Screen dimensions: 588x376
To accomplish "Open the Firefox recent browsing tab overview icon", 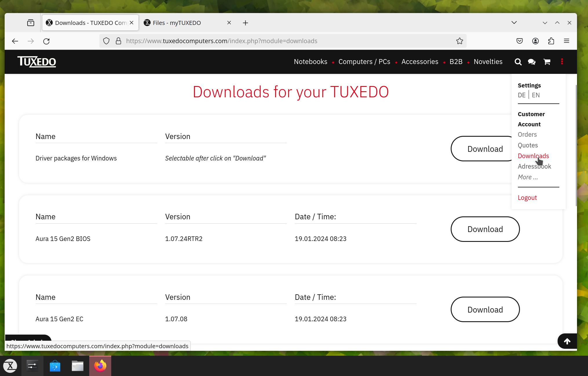I will [31, 23].
